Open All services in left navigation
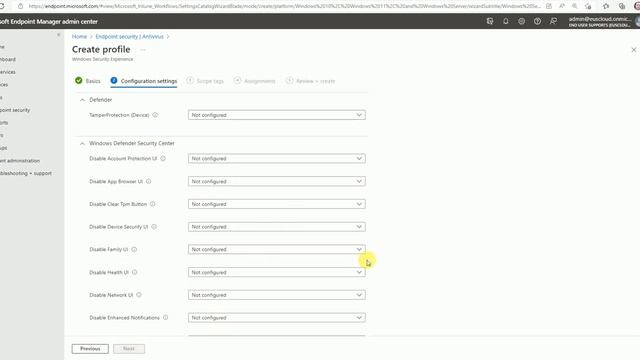 [x=8, y=72]
